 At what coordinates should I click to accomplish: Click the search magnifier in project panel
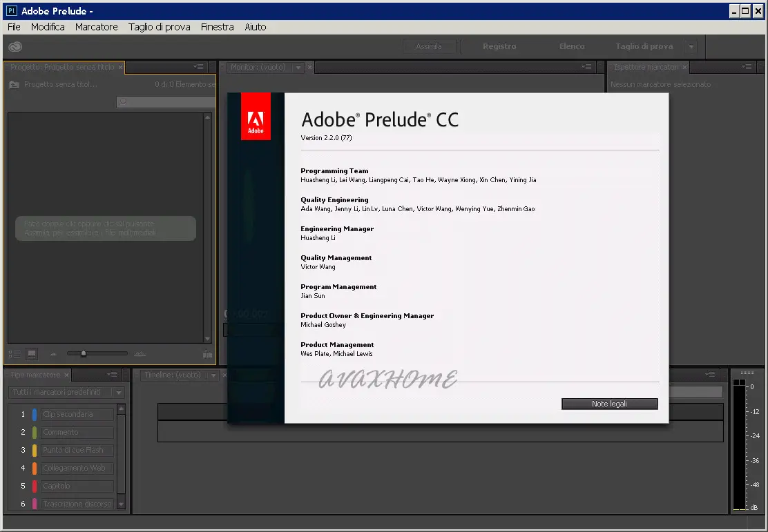point(122,102)
